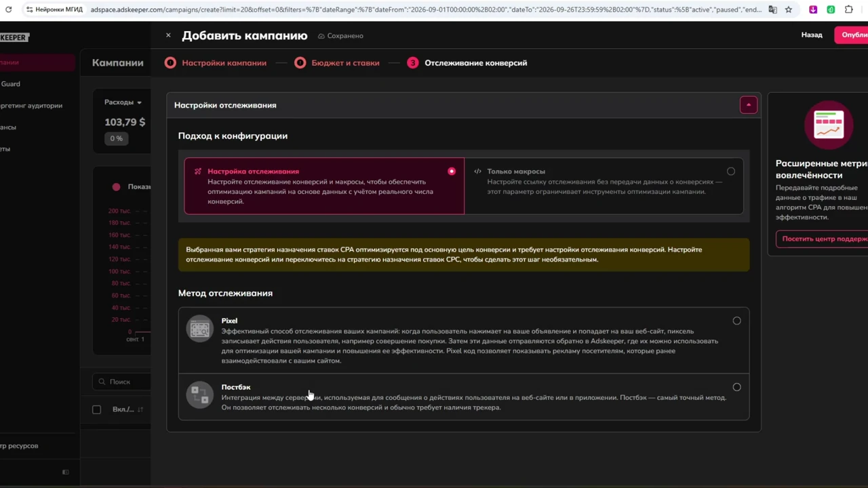
Task: Click the sort icon next to Вкл./...
Action: 140,409
